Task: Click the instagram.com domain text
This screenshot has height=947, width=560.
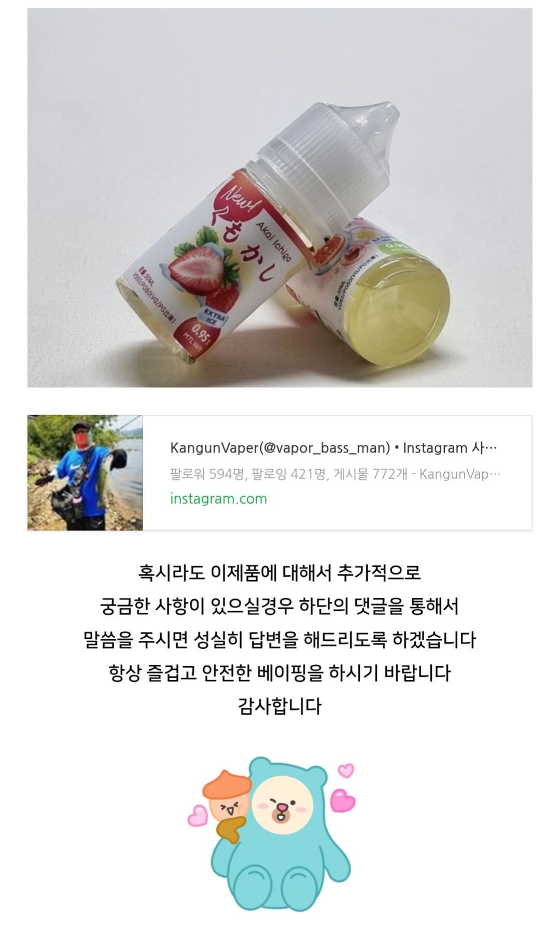Action: [218, 499]
